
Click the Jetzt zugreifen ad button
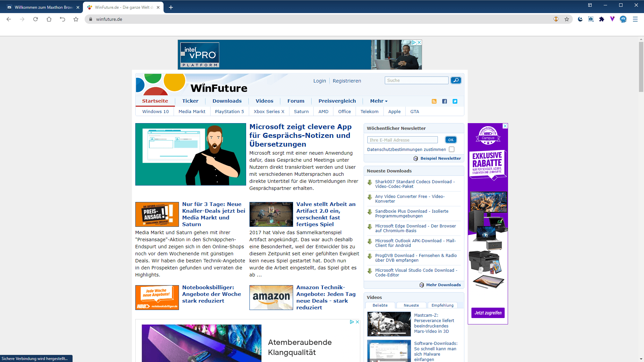pos(488,313)
